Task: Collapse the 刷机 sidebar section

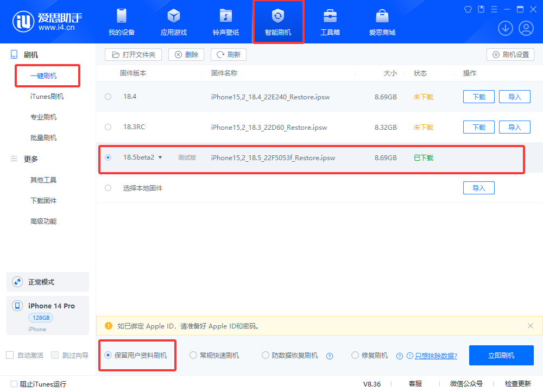Action: [x=15, y=55]
